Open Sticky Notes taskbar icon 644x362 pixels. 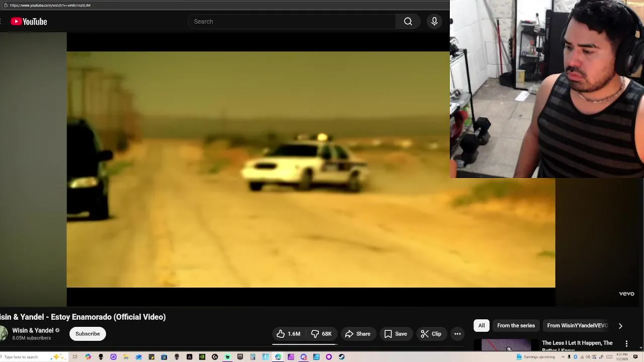pos(151,357)
